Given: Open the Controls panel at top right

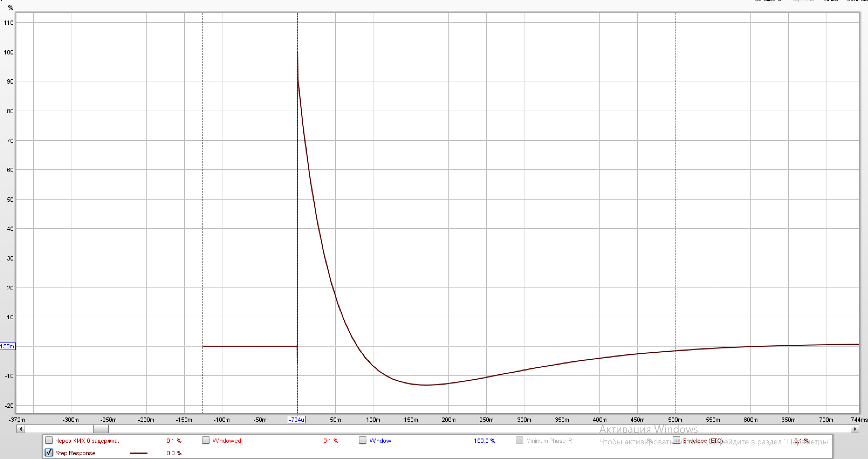Looking at the screenshot, I should click(857, 1).
